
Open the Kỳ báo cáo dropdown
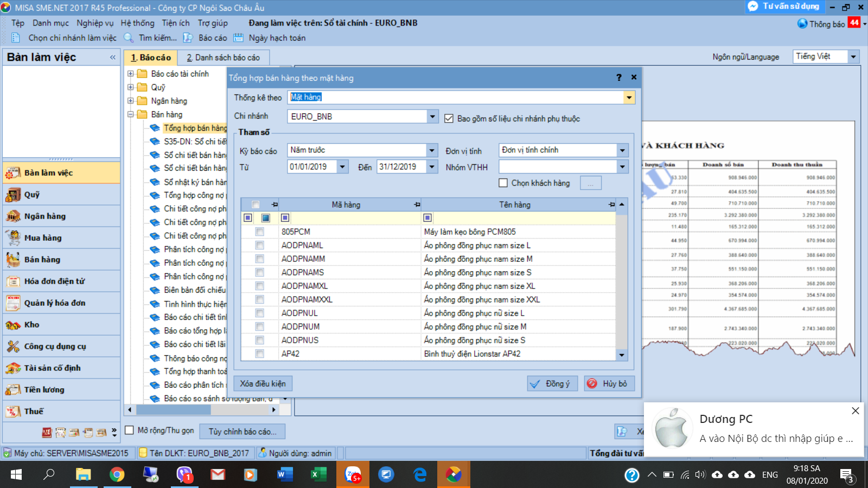(432, 150)
